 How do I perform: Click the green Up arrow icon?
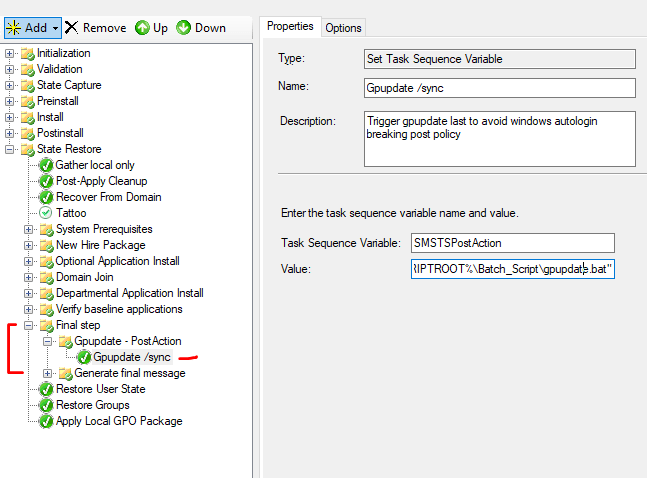click(142, 27)
